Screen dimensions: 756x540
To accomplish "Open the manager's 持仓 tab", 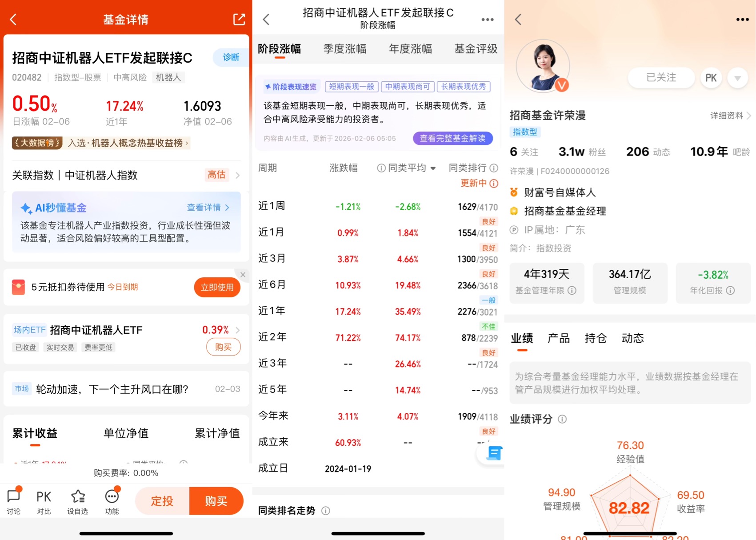I will point(596,339).
